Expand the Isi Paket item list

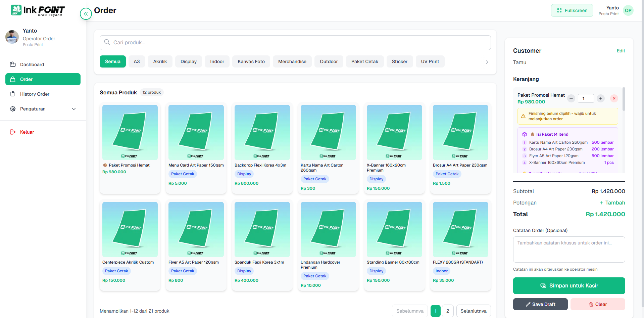552,134
